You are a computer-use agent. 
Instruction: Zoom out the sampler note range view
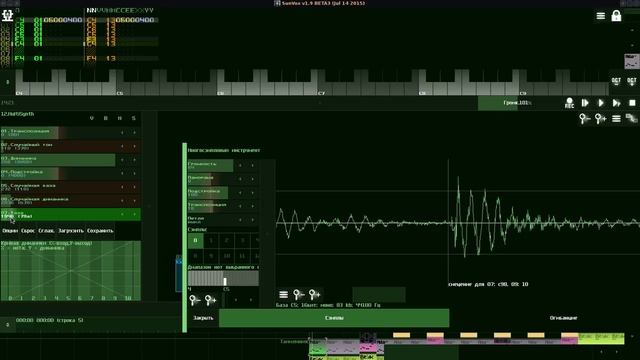(x=195, y=300)
